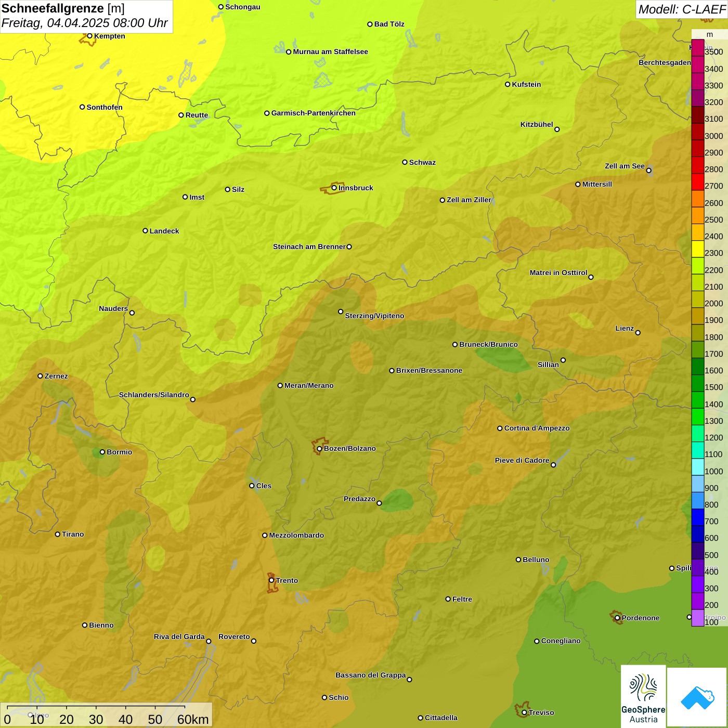Click the Berchtesgaden label

[x=665, y=62]
